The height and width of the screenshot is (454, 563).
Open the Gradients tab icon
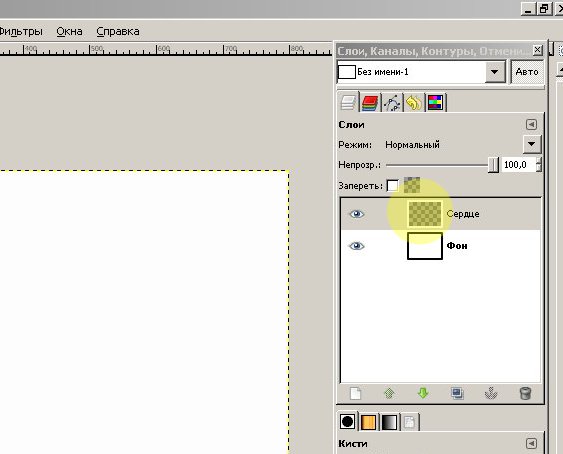(389, 422)
